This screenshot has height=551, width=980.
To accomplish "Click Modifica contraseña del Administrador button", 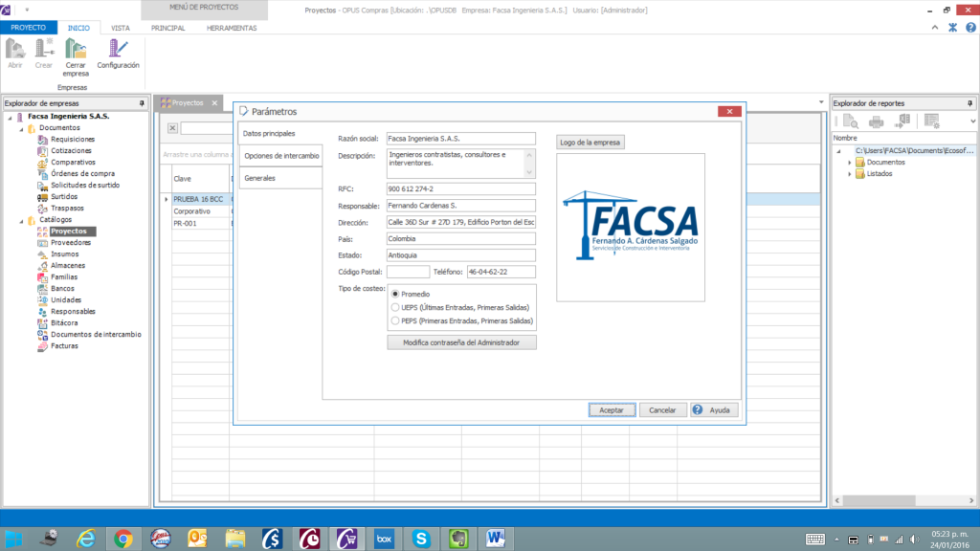I will coord(461,342).
